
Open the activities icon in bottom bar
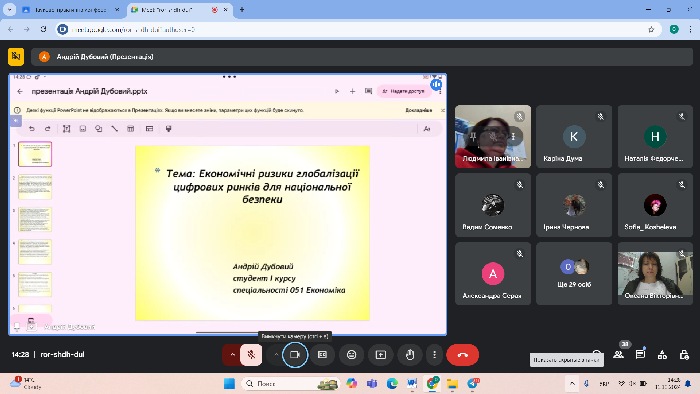662,355
